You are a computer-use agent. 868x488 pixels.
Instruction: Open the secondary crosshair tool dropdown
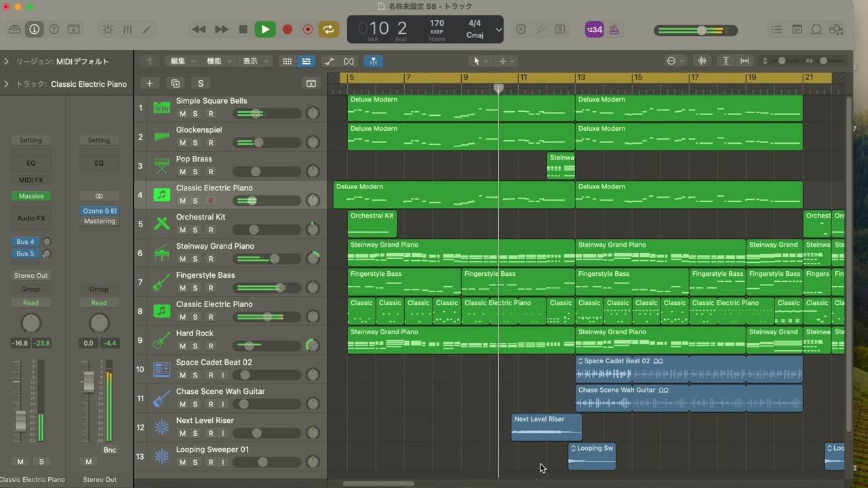coord(507,61)
